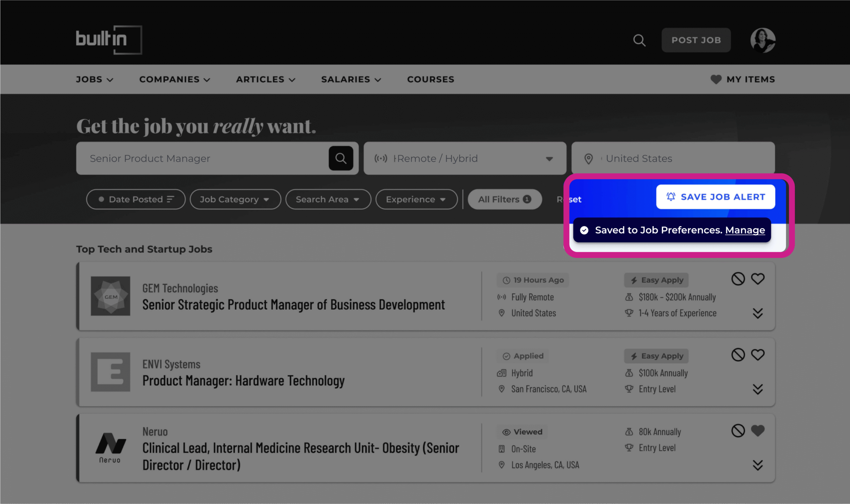
Task: Click the Viewed status badge
Action: pyautogui.click(x=522, y=432)
